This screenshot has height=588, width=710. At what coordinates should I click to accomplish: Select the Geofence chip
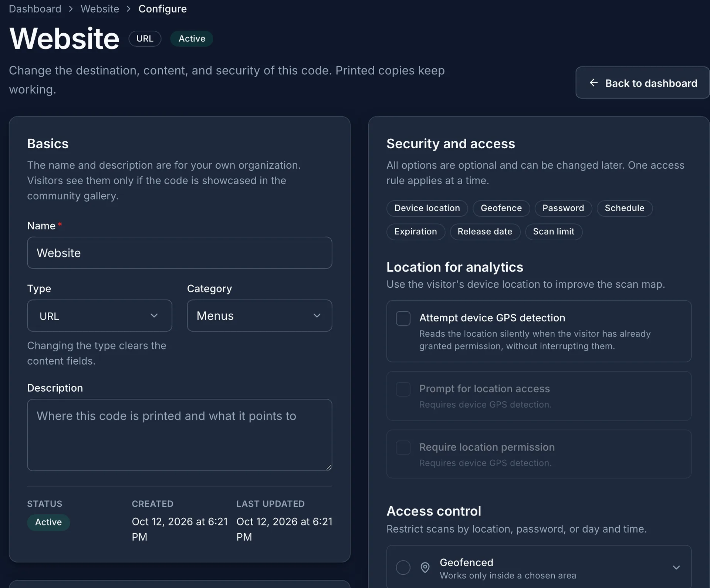501,208
